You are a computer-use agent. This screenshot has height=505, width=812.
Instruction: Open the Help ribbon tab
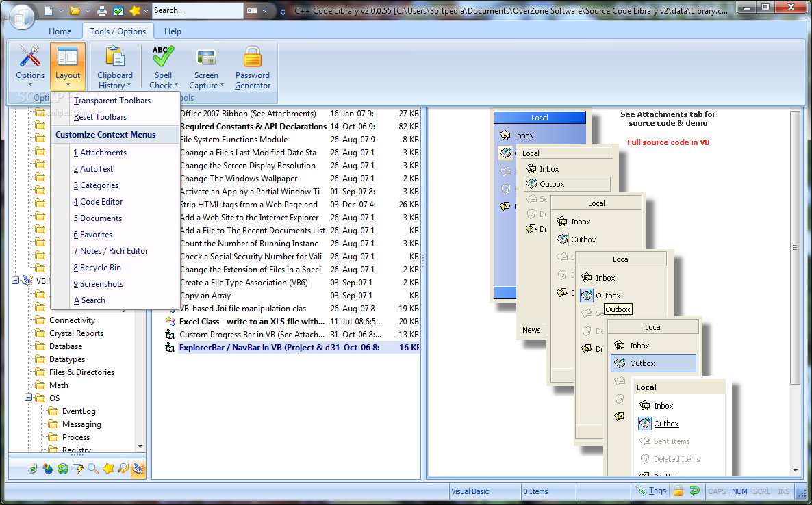173,31
